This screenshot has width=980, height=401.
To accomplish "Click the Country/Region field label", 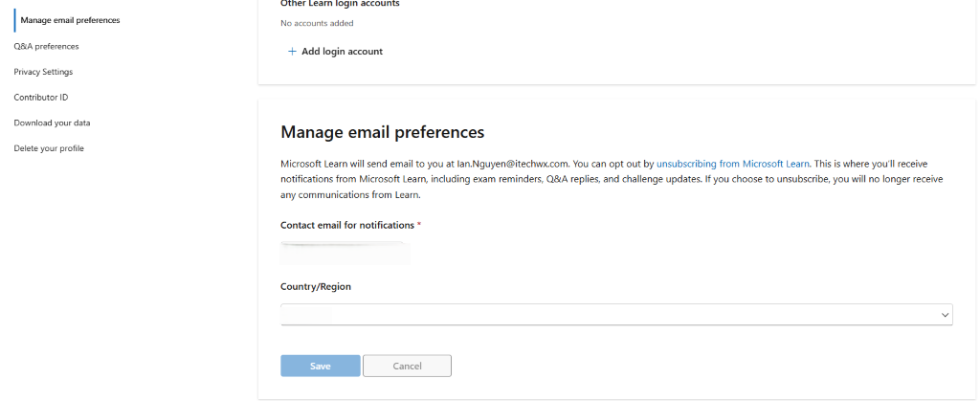I will tap(316, 287).
